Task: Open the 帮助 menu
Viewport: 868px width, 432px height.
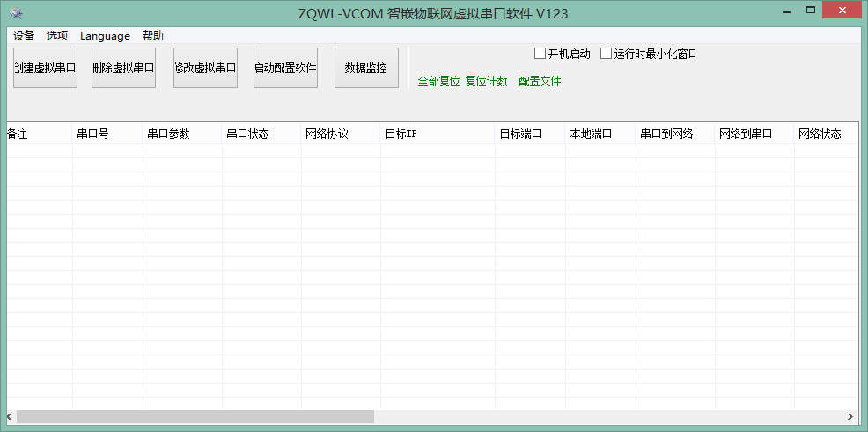Action: [153, 36]
